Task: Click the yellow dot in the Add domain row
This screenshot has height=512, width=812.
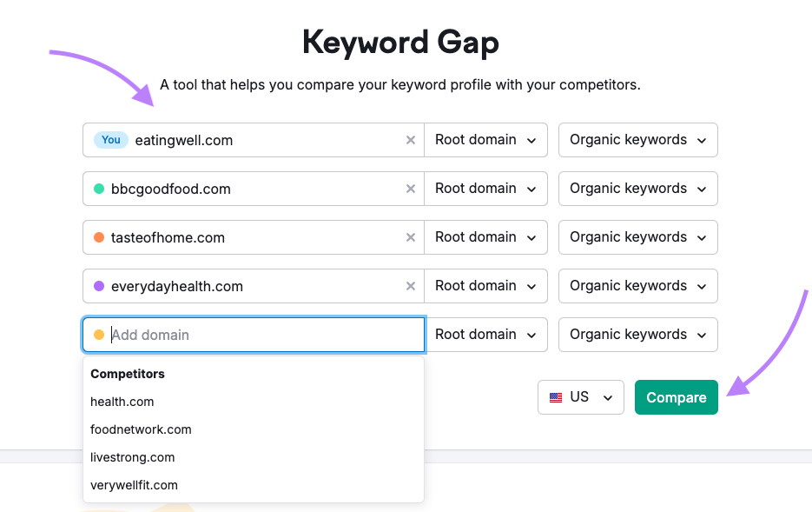Action: [x=100, y=335]
